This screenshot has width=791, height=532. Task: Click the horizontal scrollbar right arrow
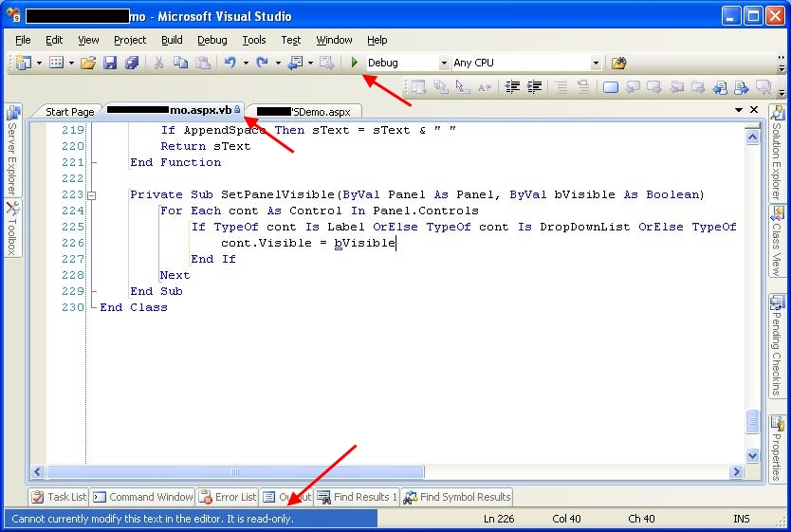pos(737,472)
